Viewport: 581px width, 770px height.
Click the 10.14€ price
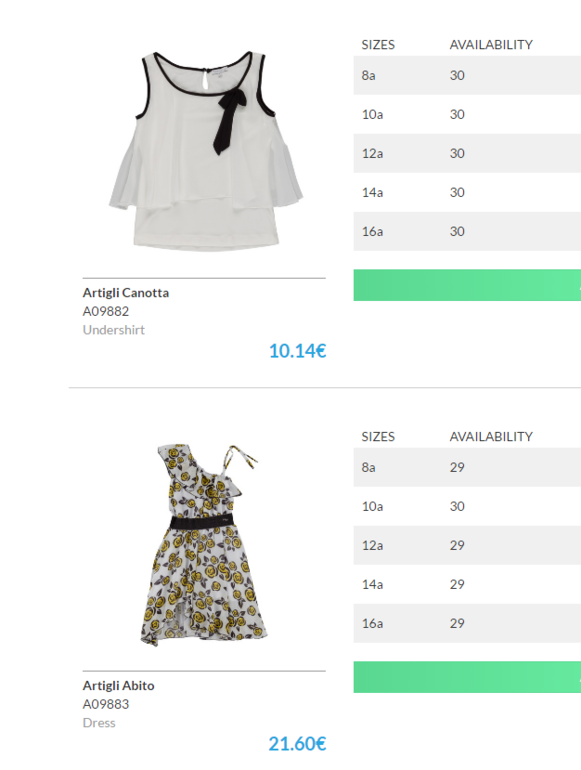tap(297, 351)
